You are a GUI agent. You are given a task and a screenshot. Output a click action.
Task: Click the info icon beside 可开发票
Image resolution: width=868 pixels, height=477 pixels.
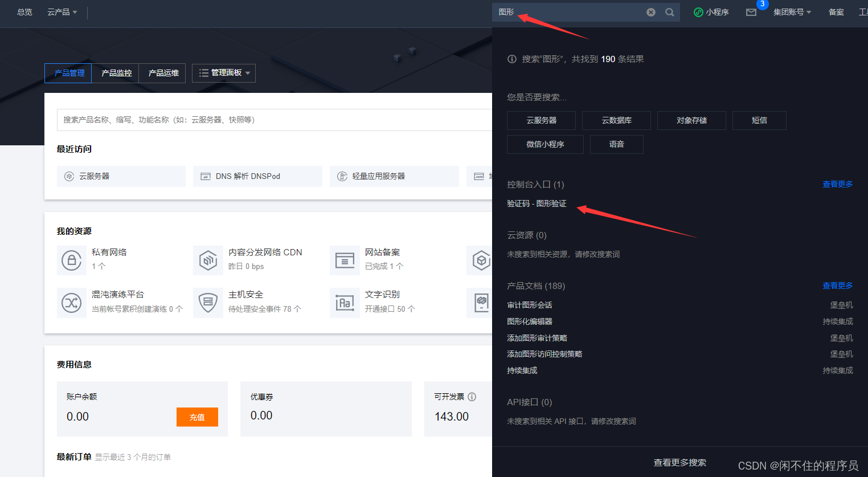472,397
